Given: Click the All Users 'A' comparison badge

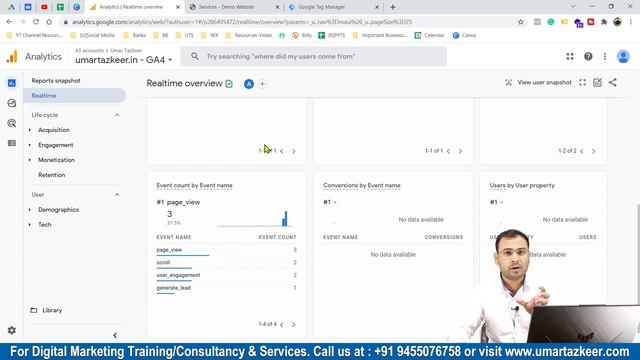Looking at the screenshot, I should [x=249, y=84].
